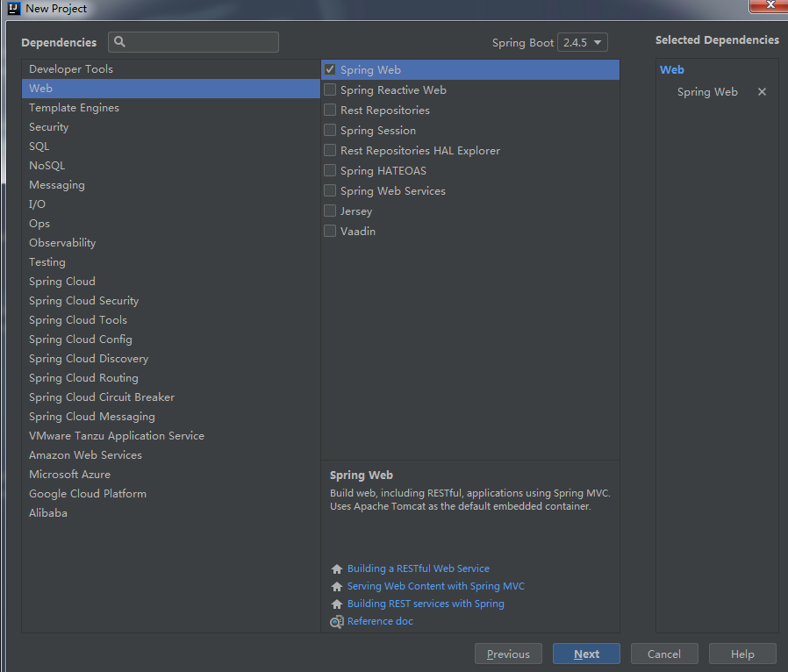Open the Spring Boot version dropdown
The height and width of the screenshot is (672, 788).
click(x=583, y=42)
